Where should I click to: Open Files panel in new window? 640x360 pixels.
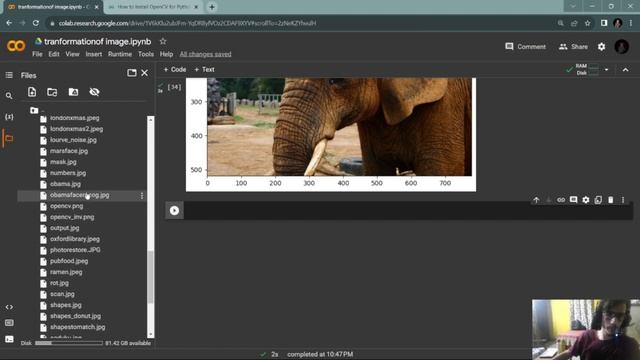(131, 73)
